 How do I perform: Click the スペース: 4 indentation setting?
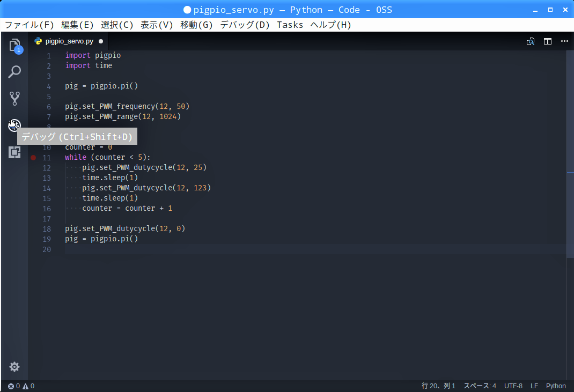click(480, 386)
